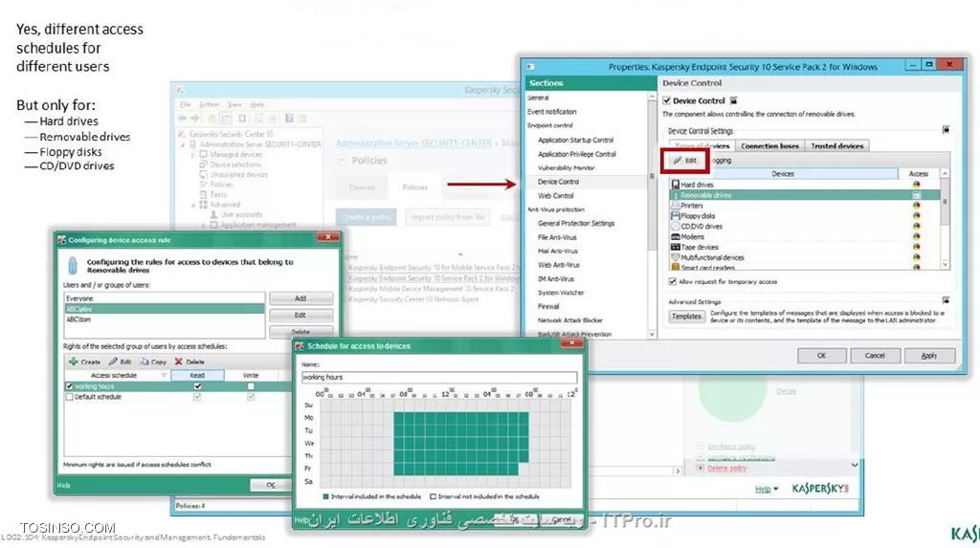The height and width of the screenshot is (548, 980).
Task: Select Application Startup Control section
Action: tap(575, 140)
